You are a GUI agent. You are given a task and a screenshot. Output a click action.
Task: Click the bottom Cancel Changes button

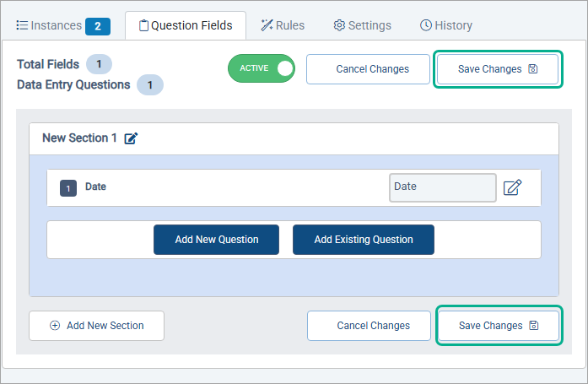point(373,326)
